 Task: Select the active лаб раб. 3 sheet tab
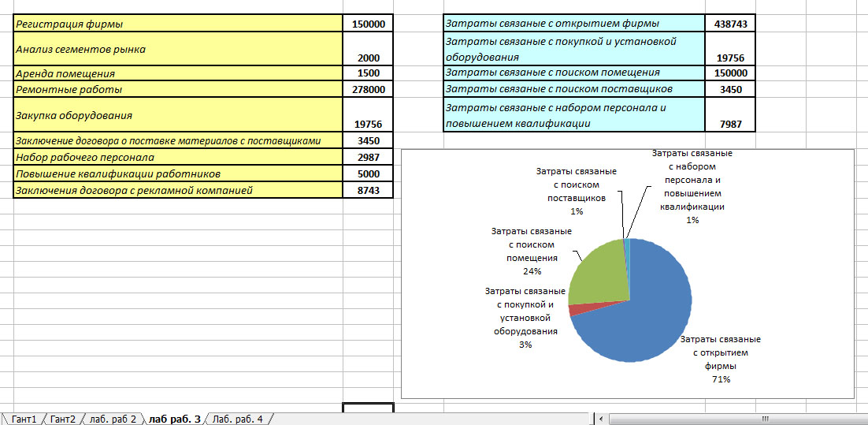click(174, 419)
